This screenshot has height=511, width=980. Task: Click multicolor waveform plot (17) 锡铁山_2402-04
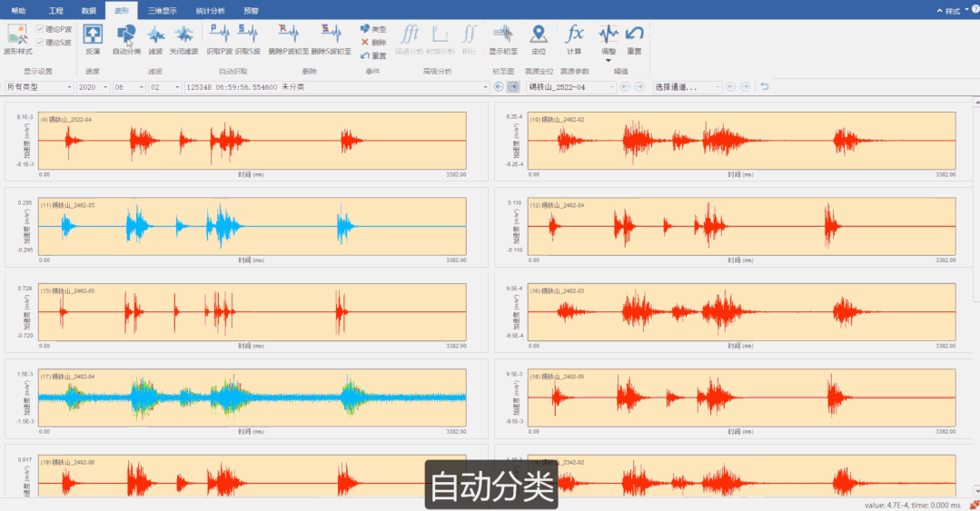(x=252, y=398)
